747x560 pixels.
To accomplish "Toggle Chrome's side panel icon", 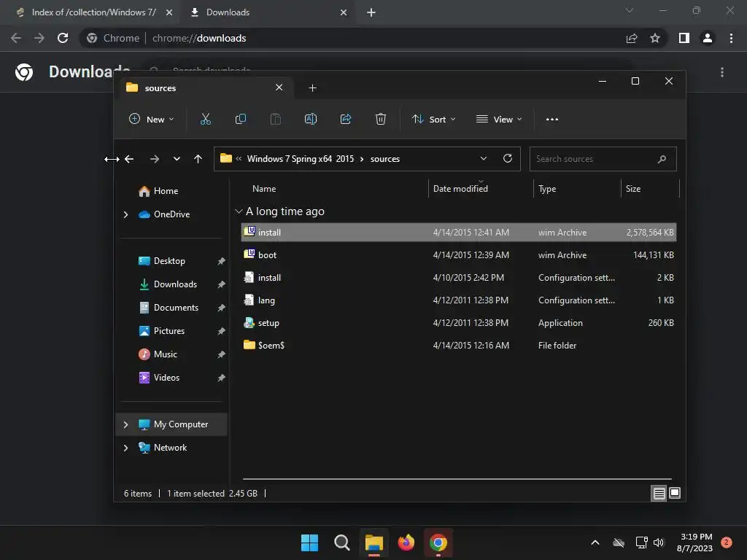I will point(684,38).
